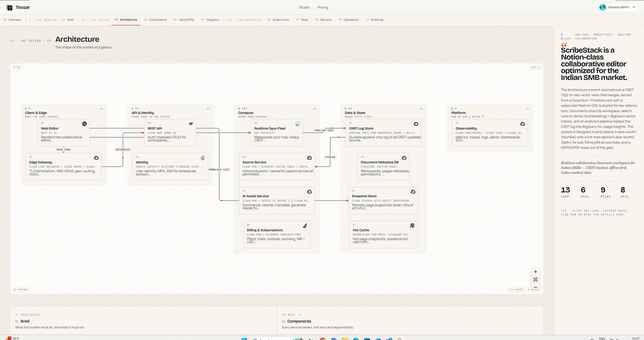This screenshot has width=644, height=340.
Task: Go back to Previously Brief section
Action: 143,321
